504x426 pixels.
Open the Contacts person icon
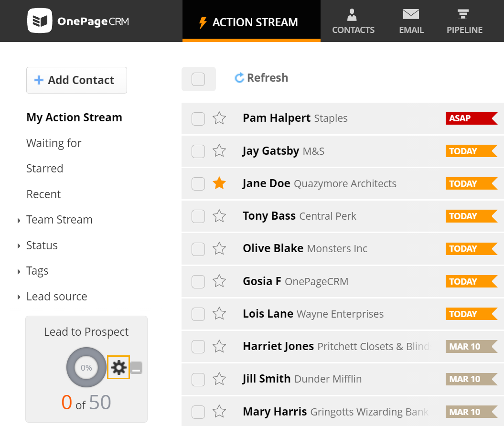(x=352, y=14)
